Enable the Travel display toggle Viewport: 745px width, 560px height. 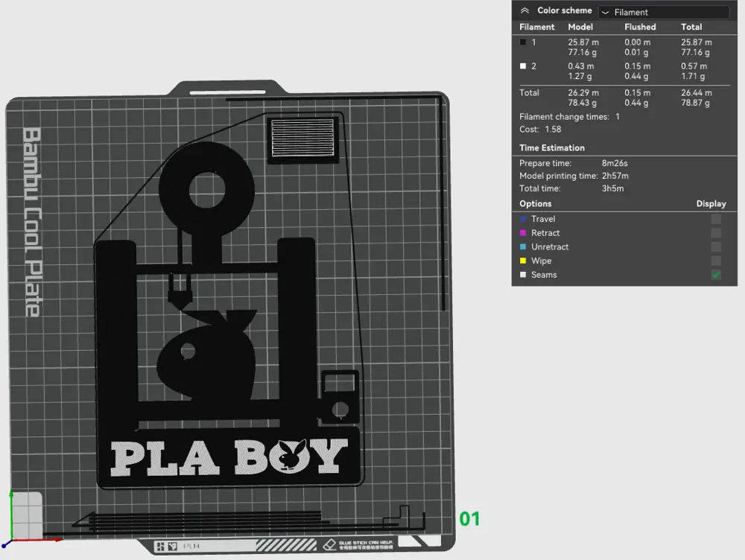point(716,218)
